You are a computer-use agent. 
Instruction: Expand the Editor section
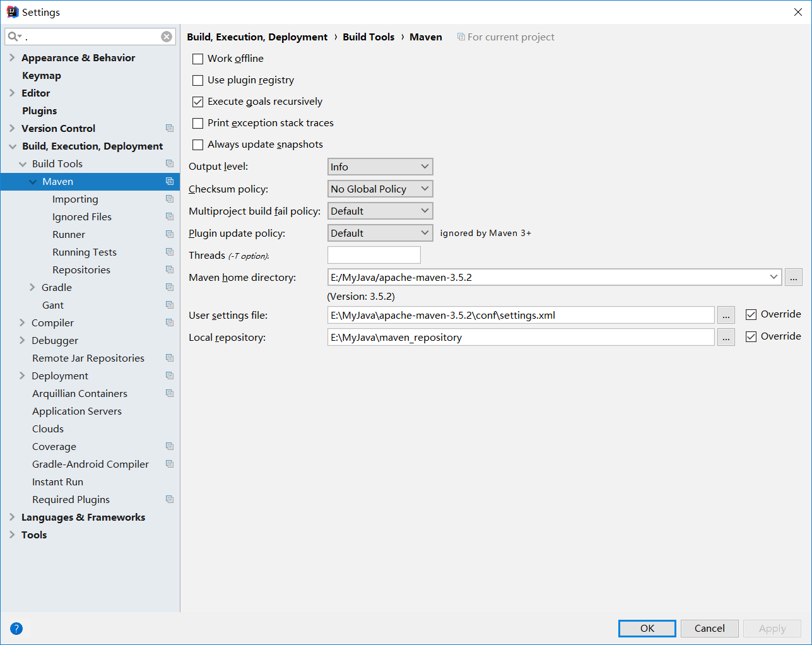coord(12,93)
